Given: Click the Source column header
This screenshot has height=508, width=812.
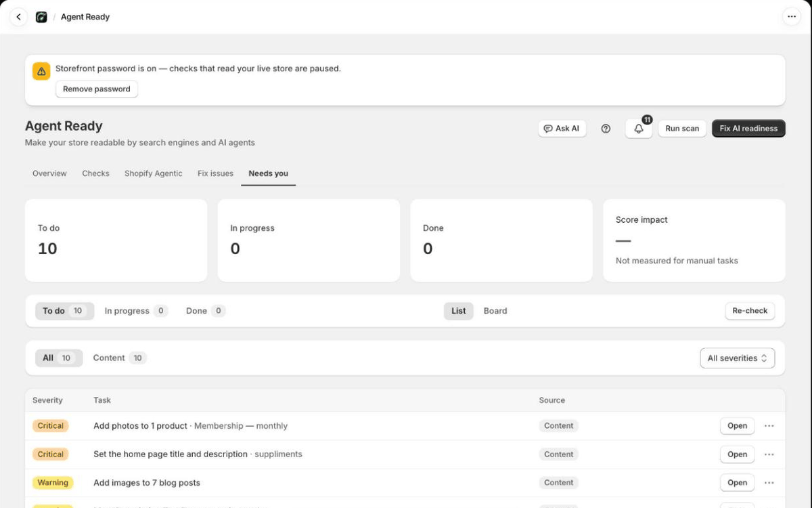Looking at the screenshot, I should point(551,400).
